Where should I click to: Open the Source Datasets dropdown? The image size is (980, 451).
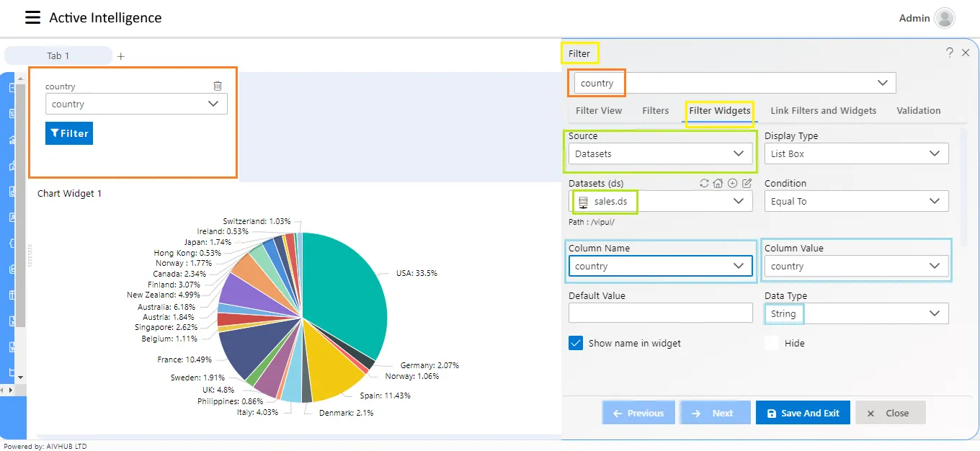pos(661,153)
